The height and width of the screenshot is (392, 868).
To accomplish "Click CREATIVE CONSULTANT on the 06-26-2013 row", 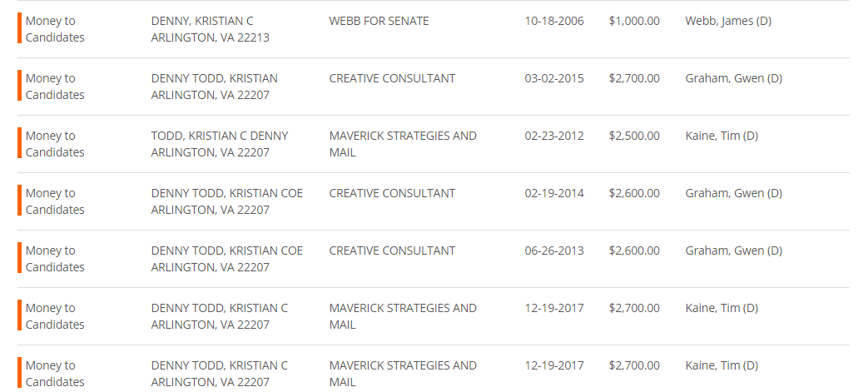I will 392,251.
